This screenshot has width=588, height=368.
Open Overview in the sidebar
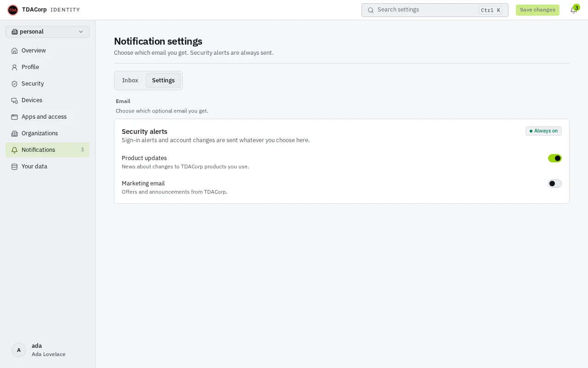(48, 51)
